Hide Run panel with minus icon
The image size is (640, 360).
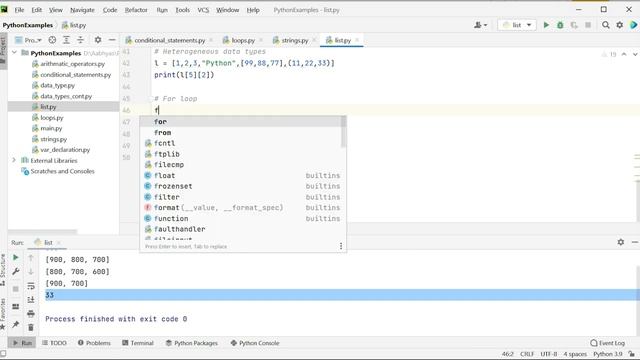[x=635, y=242]
